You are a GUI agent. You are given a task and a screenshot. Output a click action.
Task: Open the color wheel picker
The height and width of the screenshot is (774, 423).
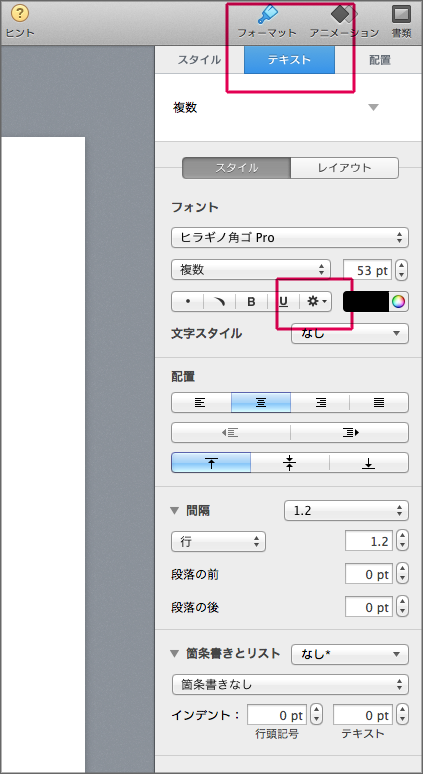pos(399,302)
